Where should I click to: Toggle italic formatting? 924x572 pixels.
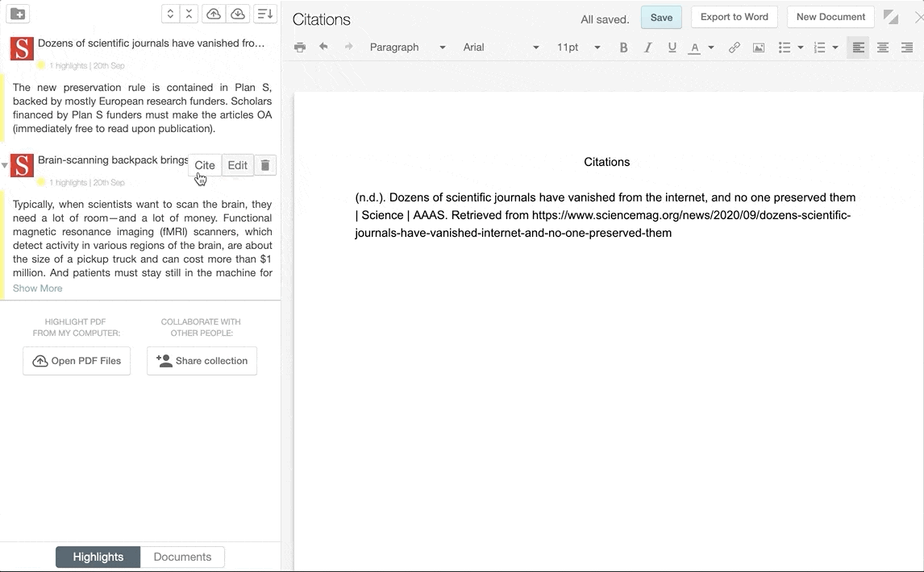pos(647,48)
